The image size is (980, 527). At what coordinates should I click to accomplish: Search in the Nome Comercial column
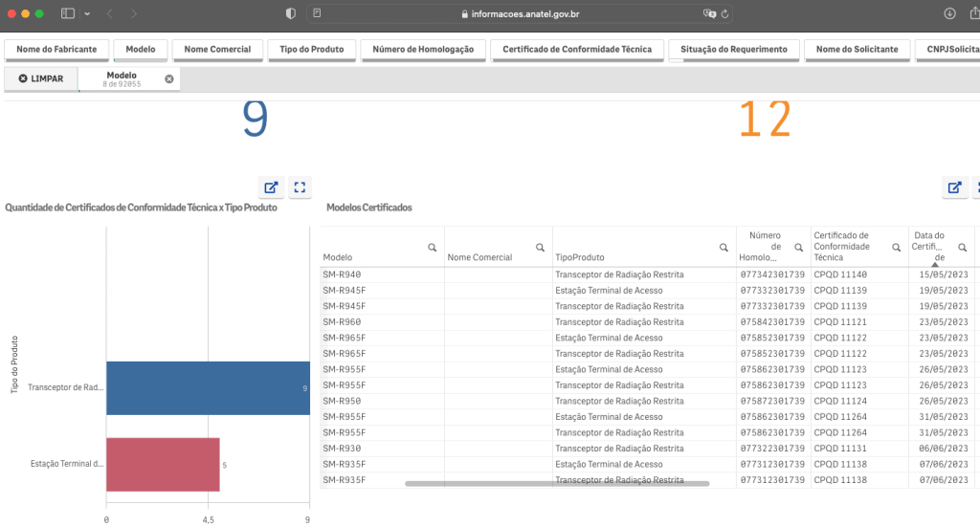click(x=540, y=248)
